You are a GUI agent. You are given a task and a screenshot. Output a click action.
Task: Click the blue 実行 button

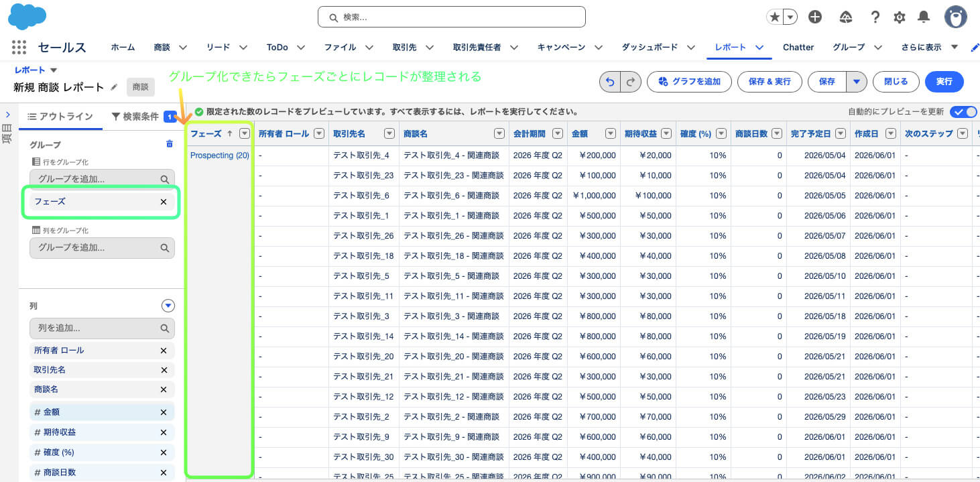(x=944, y=81)
